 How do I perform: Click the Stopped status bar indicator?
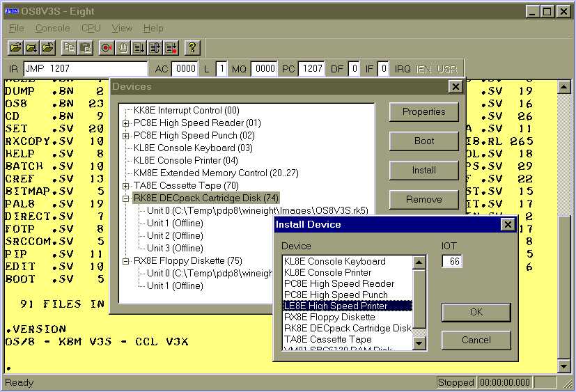pyautogui.click(x=456, y=382)
